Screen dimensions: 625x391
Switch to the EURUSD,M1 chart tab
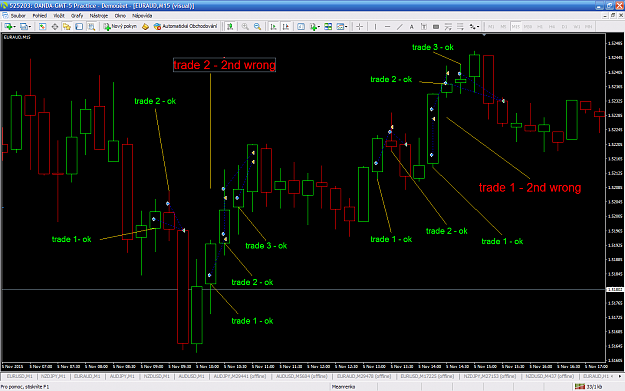[x=20, y=376]
